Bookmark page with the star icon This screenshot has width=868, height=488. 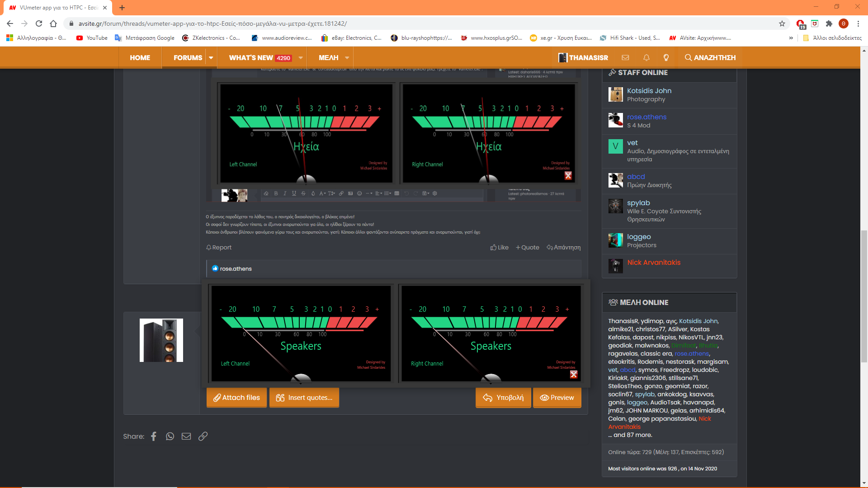tap(782, 23)
